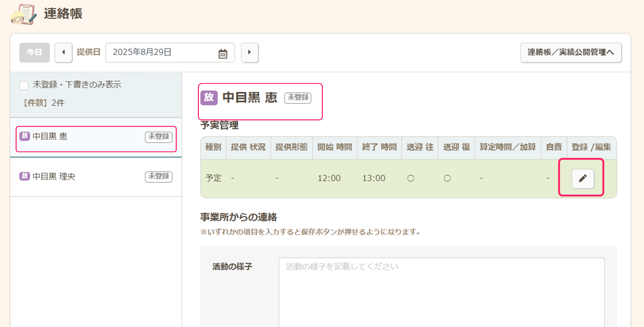The height and width of the screenshot is (327, 644).
Task: Advance to next day with right arrow
Action: coord(250,52)
